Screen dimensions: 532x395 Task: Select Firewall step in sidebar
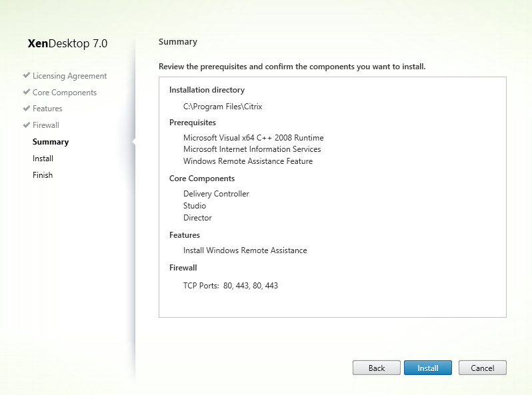tap(46, 125)
